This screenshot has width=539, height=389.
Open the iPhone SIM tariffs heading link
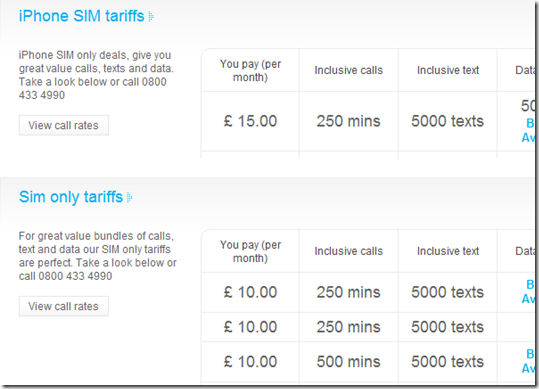click(81, 16)
